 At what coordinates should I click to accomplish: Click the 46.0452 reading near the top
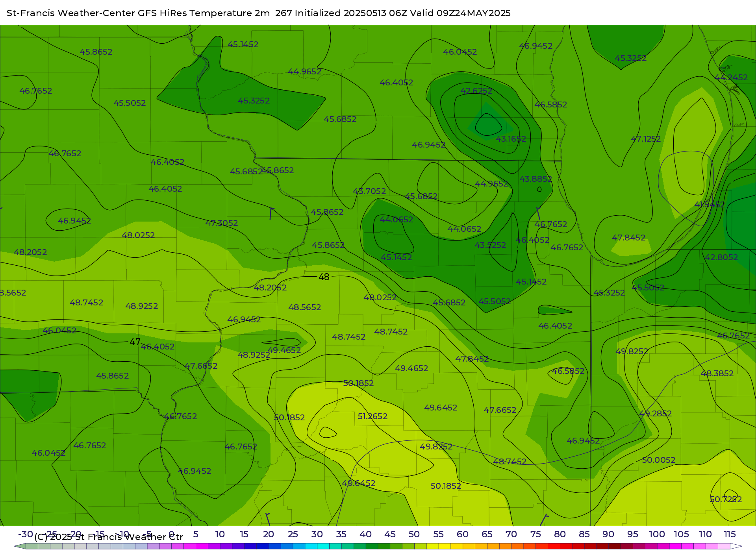pos(460,52)
